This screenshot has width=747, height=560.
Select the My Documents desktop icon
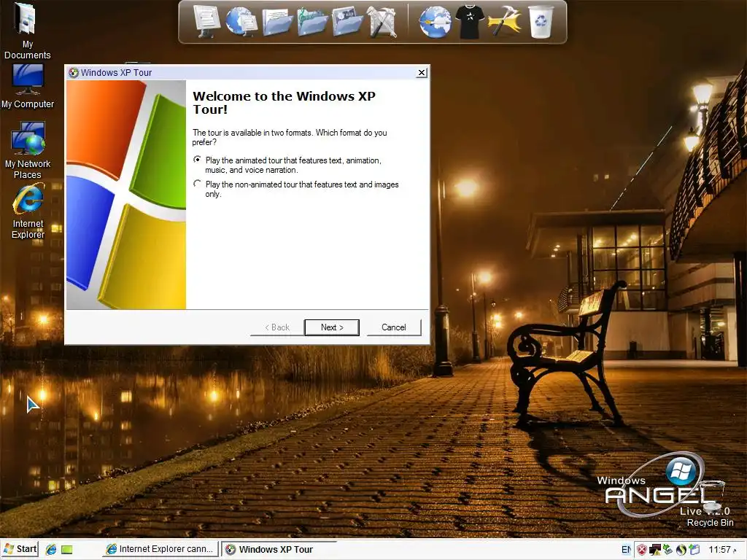pyautogui.click(x=27, y=31)
